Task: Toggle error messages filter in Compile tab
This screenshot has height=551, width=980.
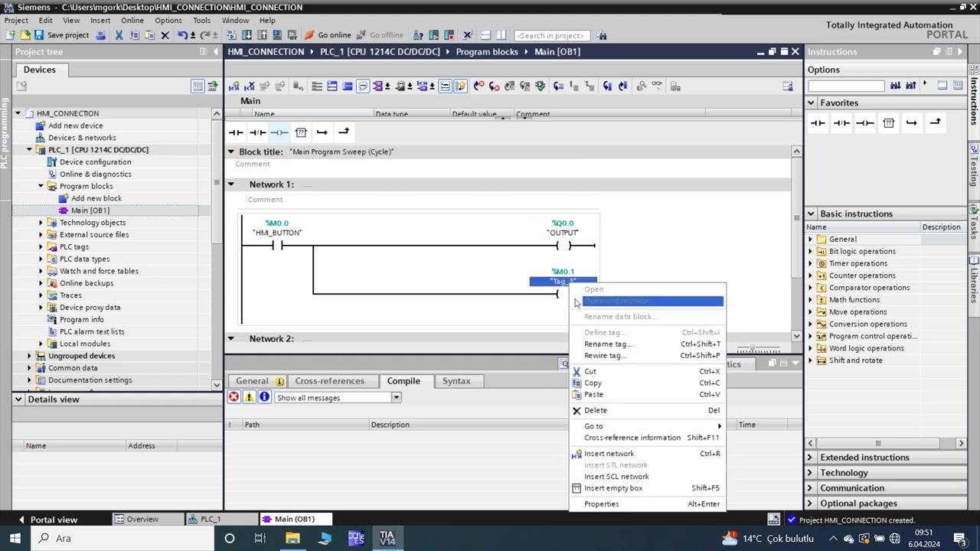Action: tap(234, 397)
